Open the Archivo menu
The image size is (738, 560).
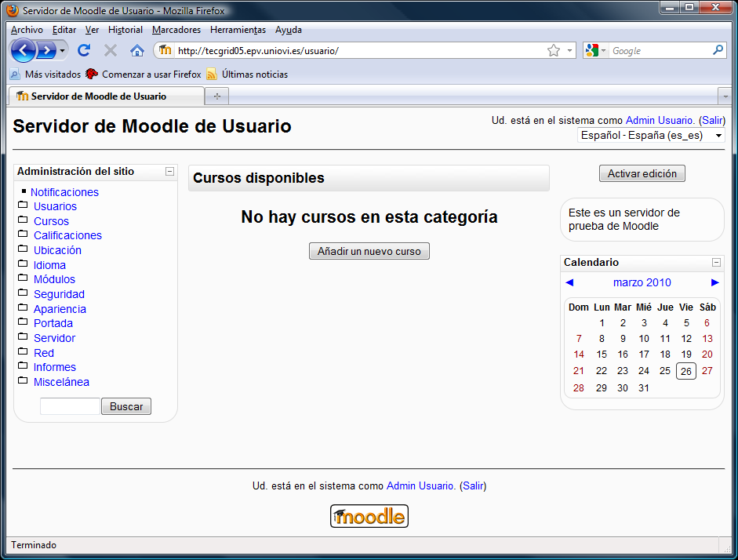(x=27, y=30)
